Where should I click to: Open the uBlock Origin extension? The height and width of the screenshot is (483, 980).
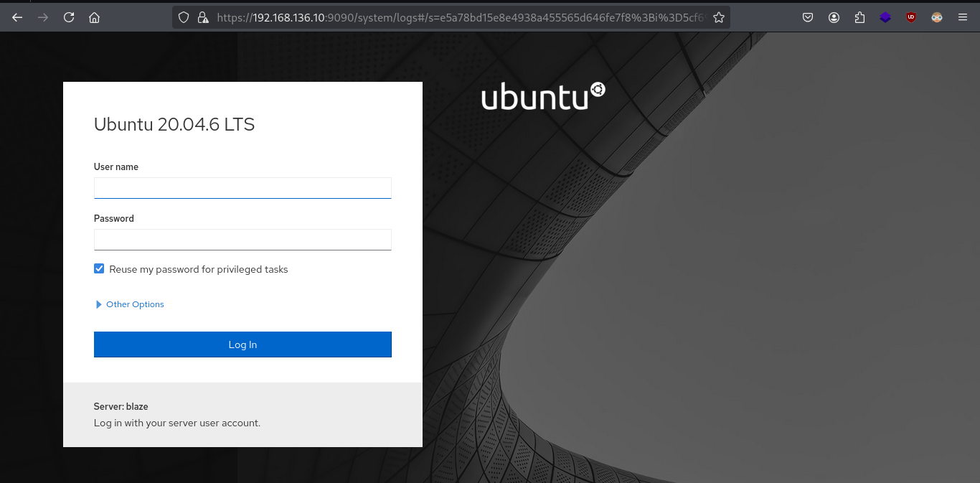911,17
